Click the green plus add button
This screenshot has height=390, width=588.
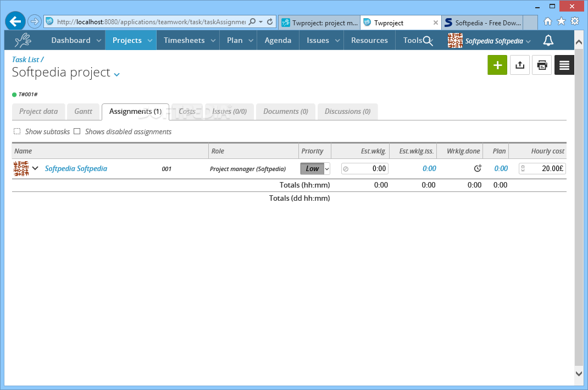pyautogui.click(x=497, y=65)
